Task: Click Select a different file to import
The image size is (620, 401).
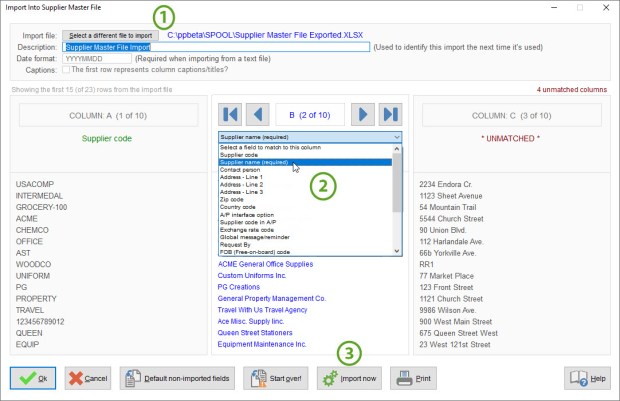Action: [x=112, y=35]
